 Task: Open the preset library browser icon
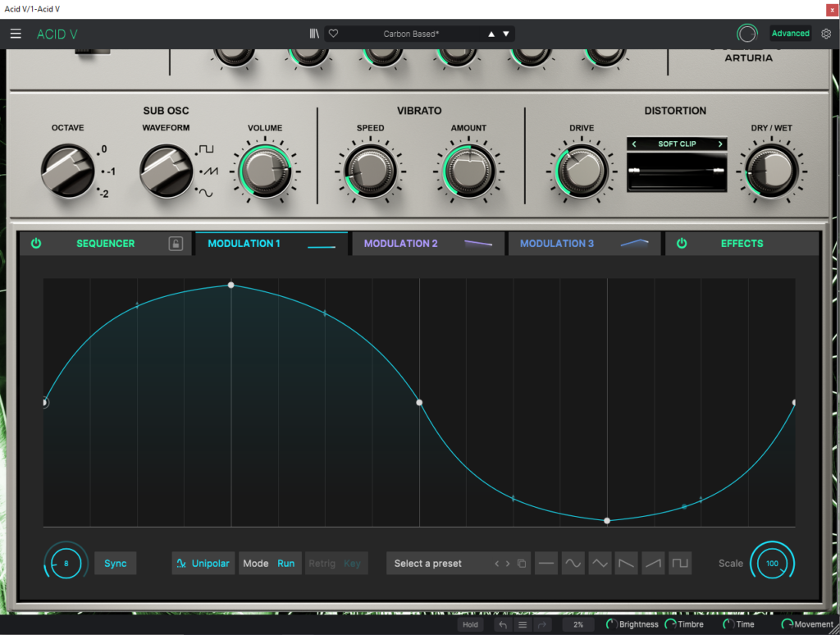pos(314,34)
